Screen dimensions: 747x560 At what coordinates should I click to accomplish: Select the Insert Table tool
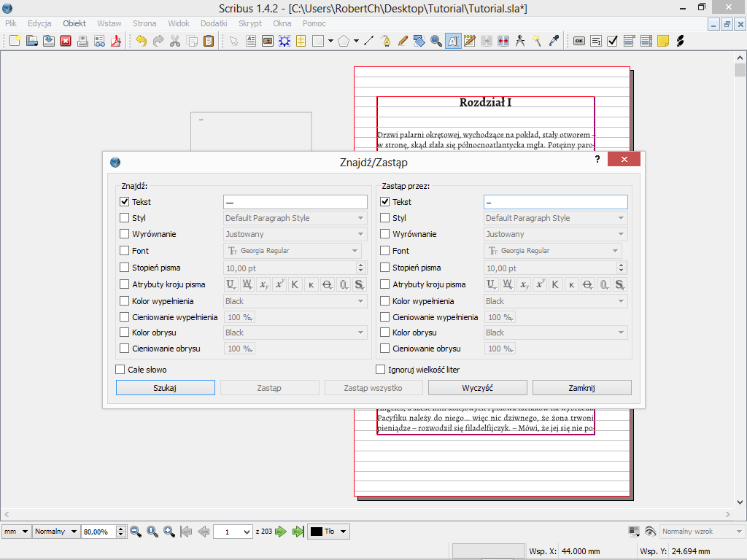[x=301, y=41]
